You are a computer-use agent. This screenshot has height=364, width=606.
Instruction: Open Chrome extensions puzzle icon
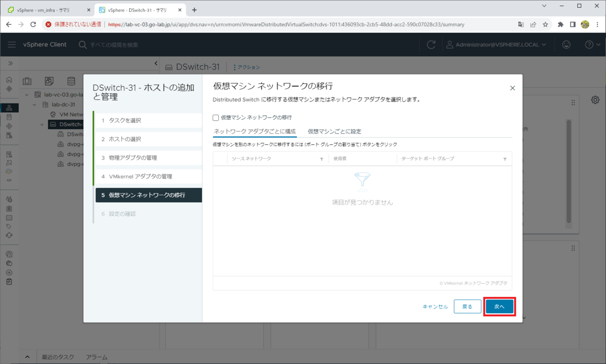click(x=561, y=24)
